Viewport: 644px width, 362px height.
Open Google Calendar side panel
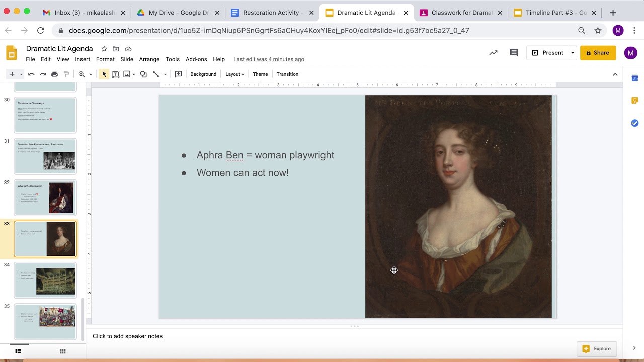click(634, 78)
